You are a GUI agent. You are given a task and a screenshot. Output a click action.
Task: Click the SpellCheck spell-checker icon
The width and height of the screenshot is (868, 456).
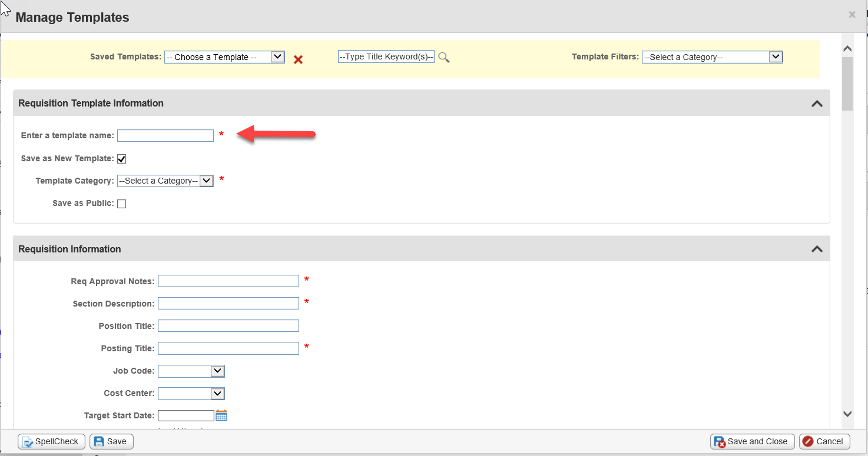pos(26,441)
